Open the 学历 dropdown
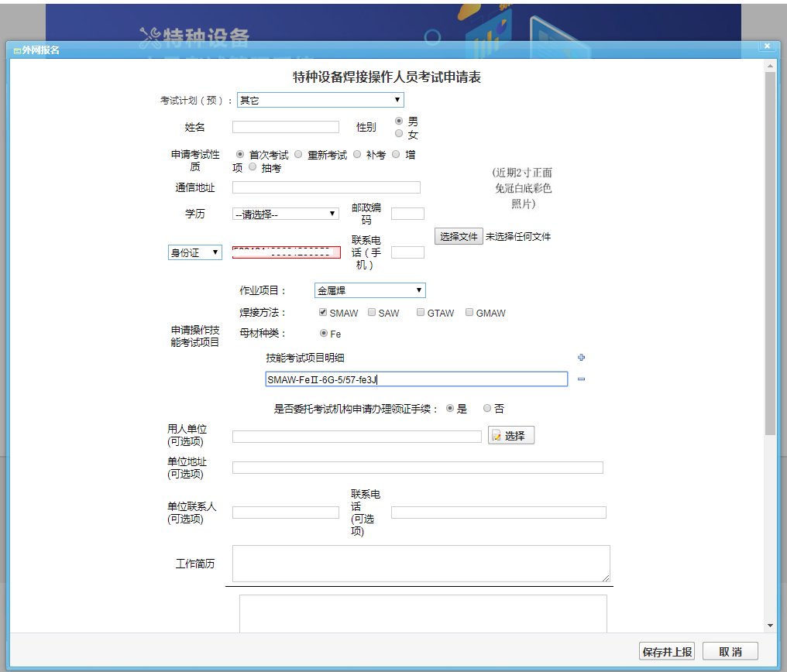 (x=286, y=213)
